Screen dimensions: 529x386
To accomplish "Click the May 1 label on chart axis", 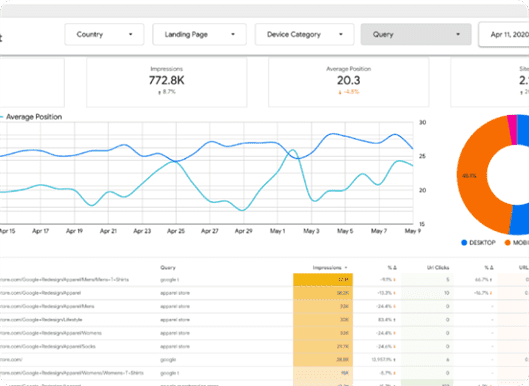I will pyautogui.click(x=277, y=231).
